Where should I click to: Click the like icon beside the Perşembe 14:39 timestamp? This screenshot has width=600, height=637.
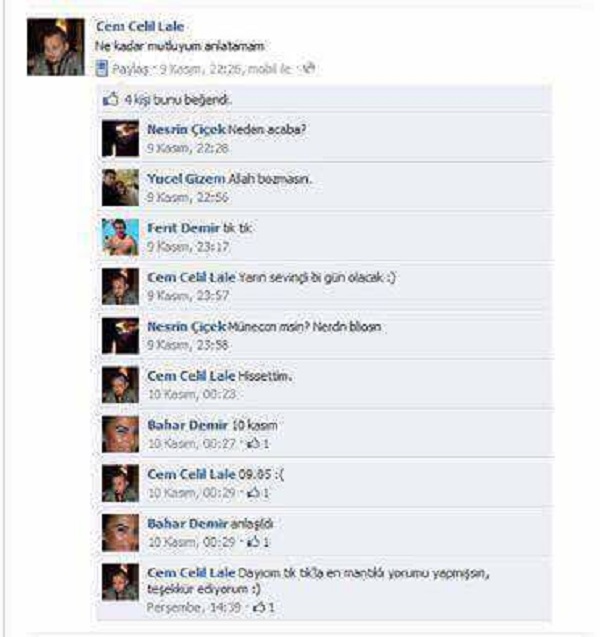(259, 607)
